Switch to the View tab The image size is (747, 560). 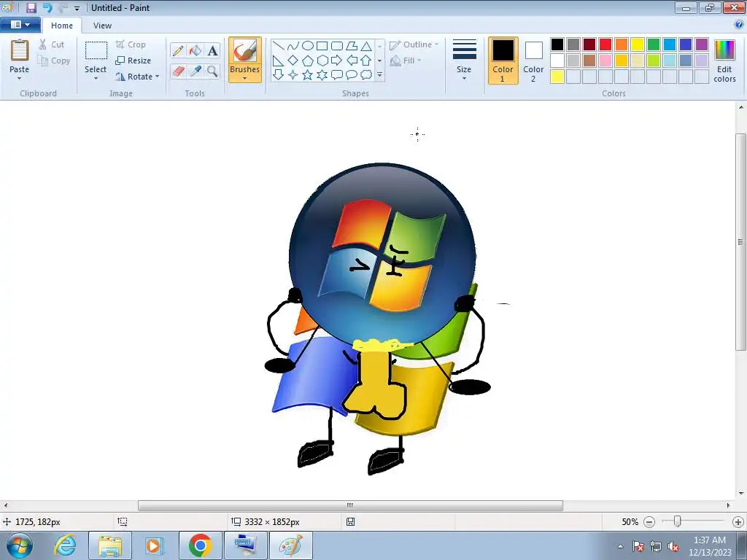102,26
